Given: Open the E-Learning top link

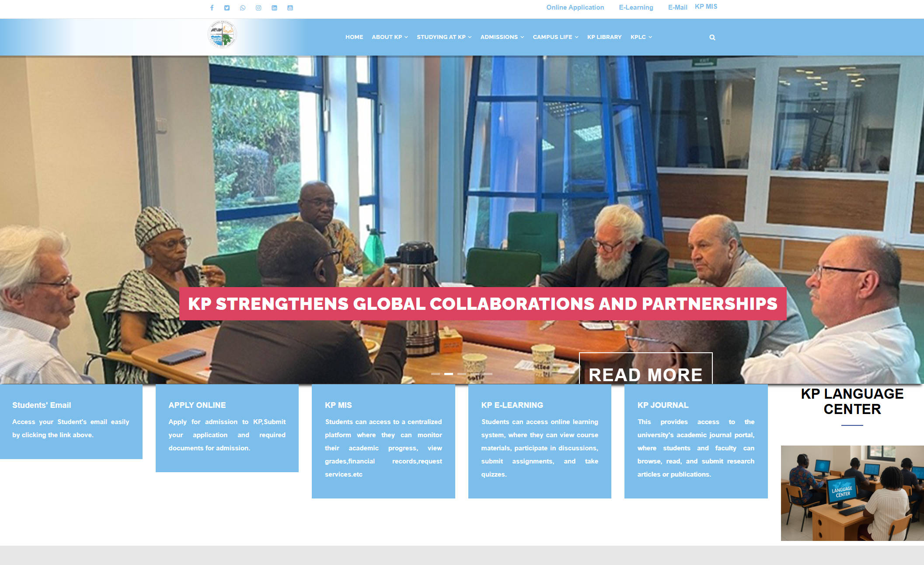Looking at the screenshot, I should (x=635, y=7).
